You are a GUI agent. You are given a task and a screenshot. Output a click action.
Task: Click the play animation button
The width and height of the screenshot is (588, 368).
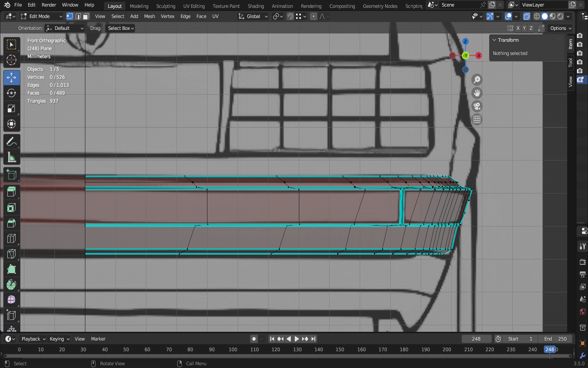(x=297, y=339)
